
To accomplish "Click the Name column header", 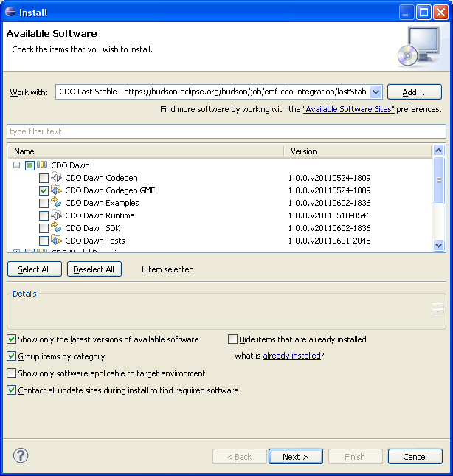I will coord(146,151).
